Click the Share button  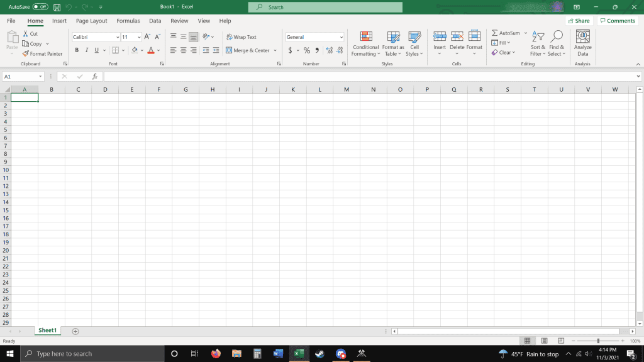pos(578,20)
